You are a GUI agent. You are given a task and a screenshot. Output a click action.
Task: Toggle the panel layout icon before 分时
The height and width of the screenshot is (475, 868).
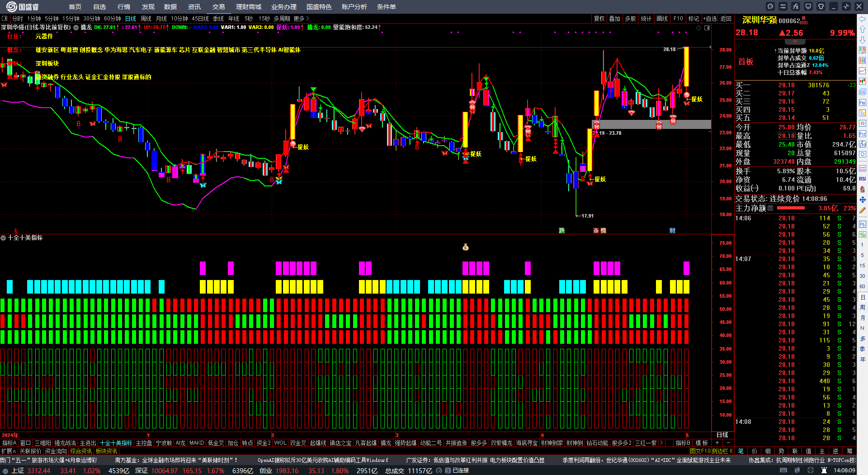(x=5, y=19)
